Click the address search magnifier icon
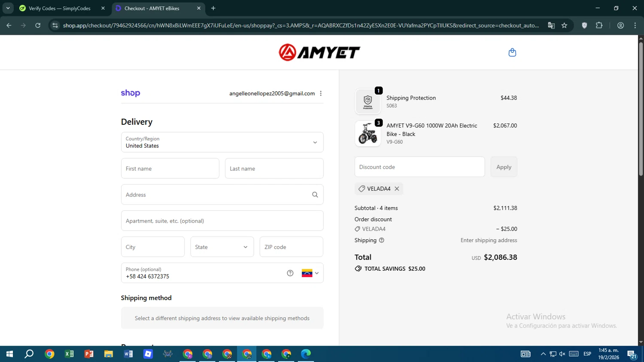The width and height of the screenshot is (644, 362). pyautogui.click(x=315, y=195)
